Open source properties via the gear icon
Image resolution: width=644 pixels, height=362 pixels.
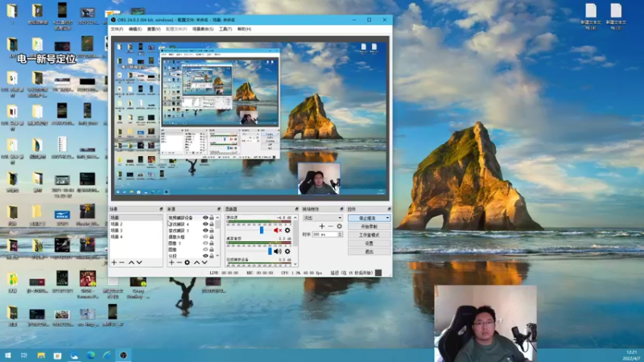pyautogui.click(x=188, y=262)
